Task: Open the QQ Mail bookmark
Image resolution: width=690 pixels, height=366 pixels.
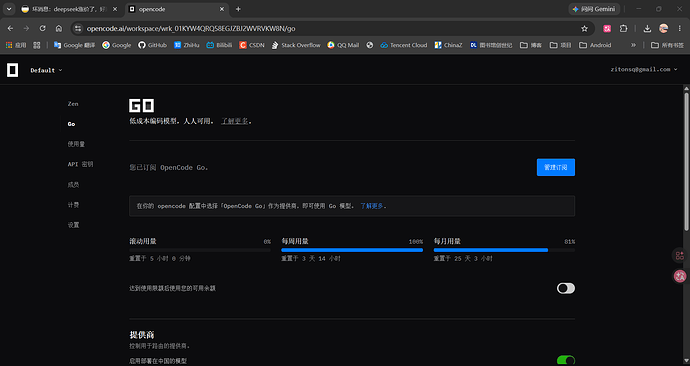Action: tap(343, 45)
